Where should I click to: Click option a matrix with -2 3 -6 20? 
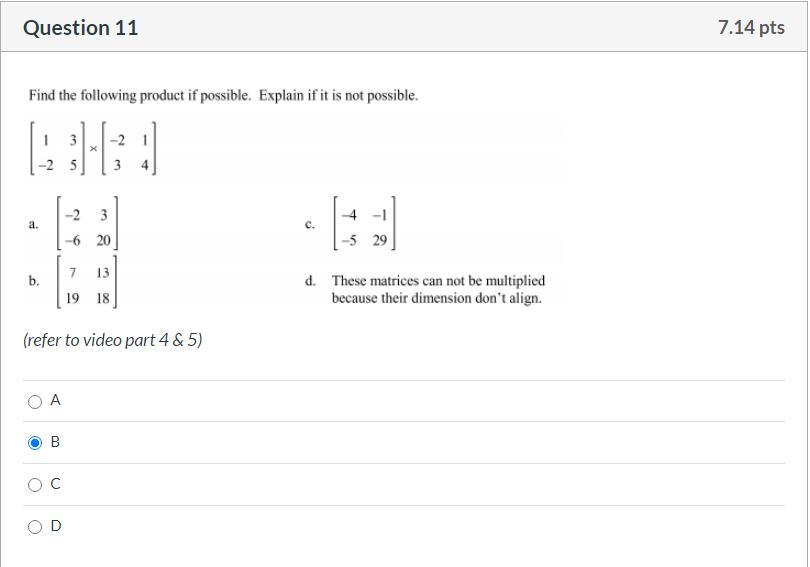tap(89, 227)
